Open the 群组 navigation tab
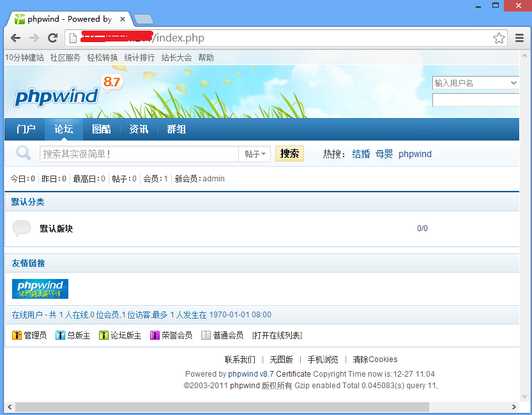The width and height of the screenshot is (532, 415). tap(176, 129)
